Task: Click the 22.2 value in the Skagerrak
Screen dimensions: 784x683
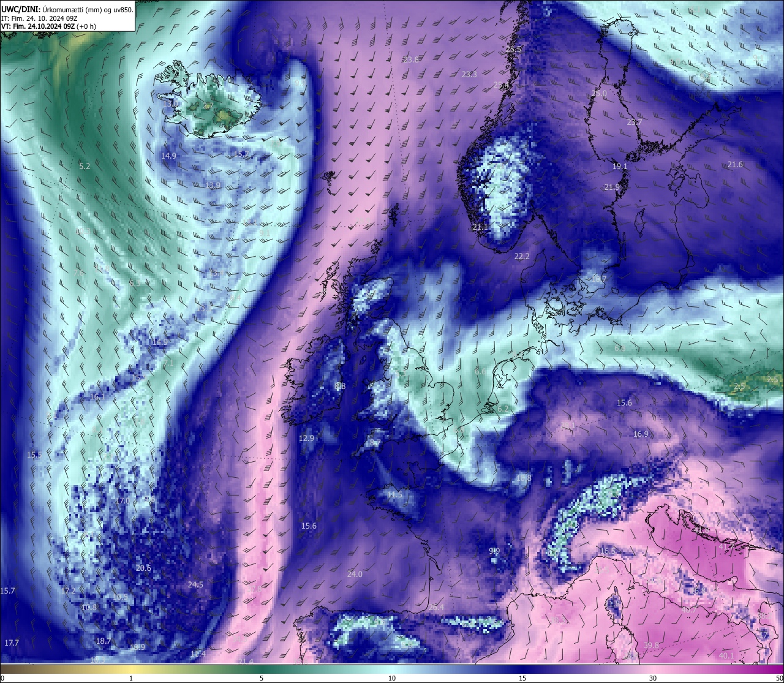Action: click(x=522, y=256)
